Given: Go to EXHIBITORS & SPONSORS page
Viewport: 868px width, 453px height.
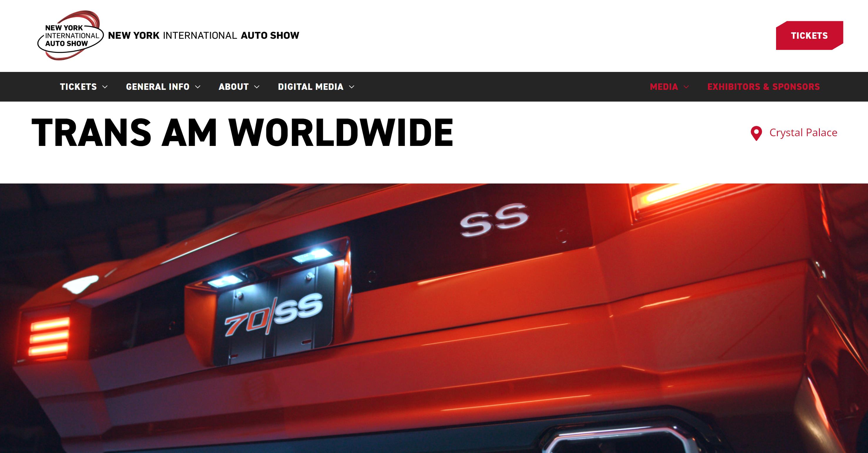Looking at the screenshot, I should click(763, 87).
